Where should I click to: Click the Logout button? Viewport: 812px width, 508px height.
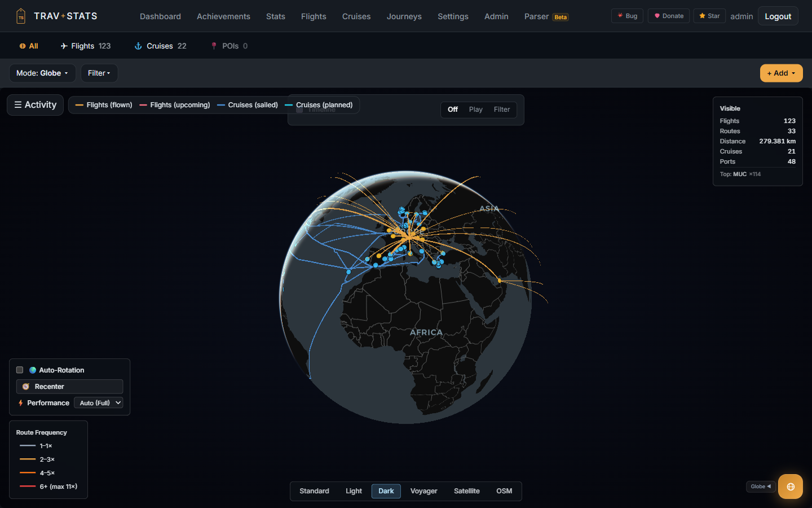pos(778,16)
